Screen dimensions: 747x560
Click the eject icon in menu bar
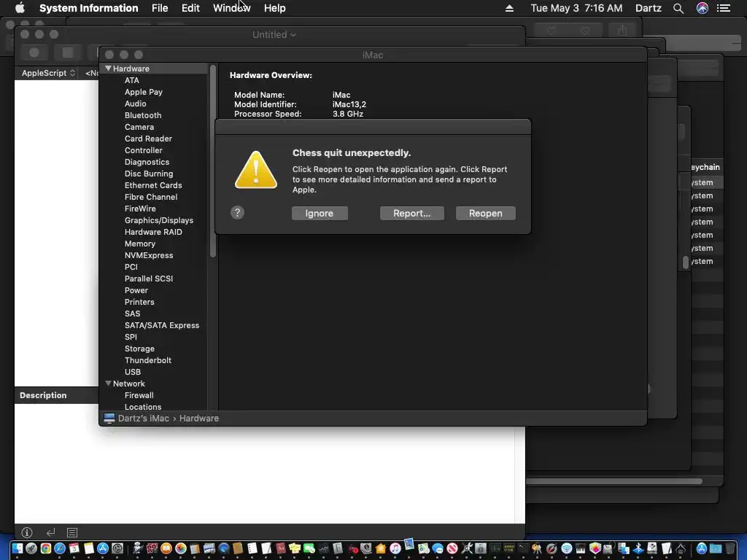point(509,8)
